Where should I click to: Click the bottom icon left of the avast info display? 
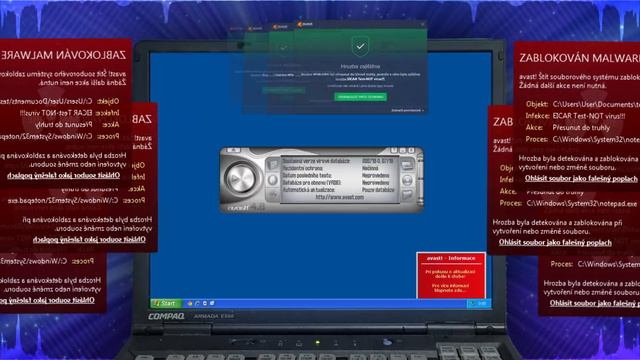tap(273, 195)
